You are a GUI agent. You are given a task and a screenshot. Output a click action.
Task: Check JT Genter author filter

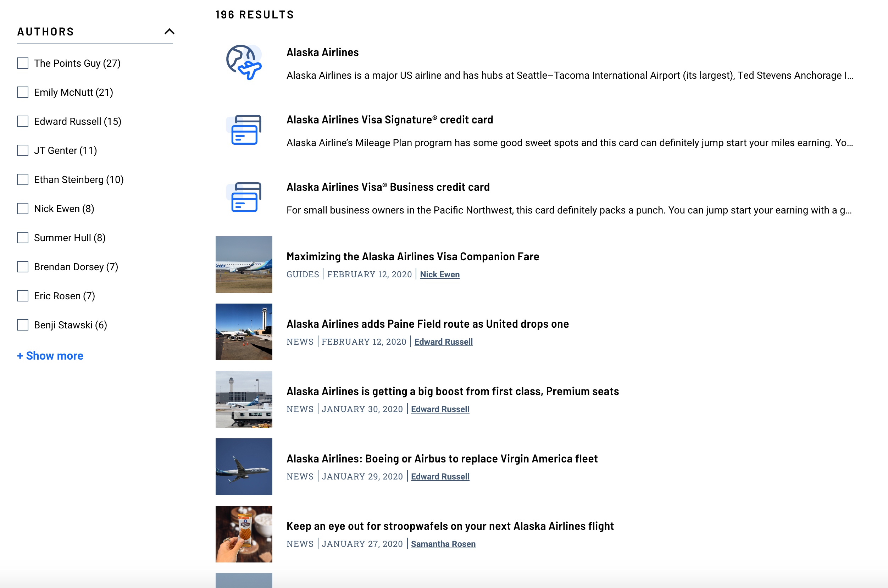point(22,150)
